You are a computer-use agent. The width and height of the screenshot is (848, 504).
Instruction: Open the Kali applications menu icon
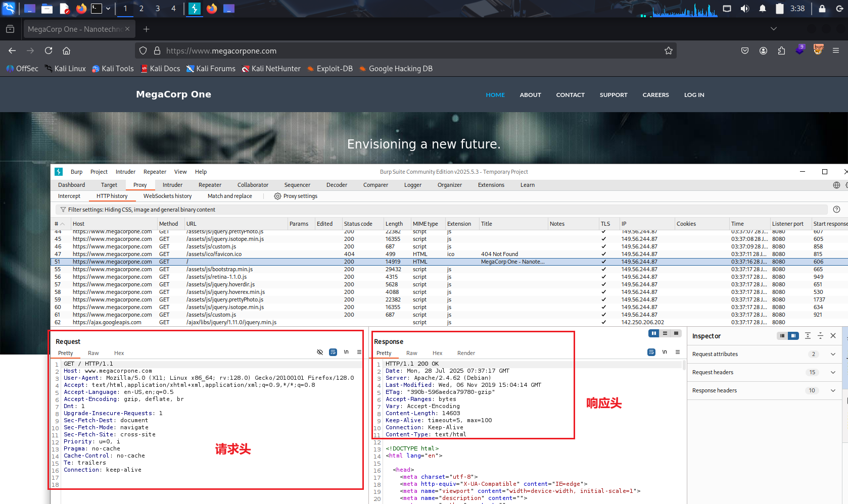coord(9,8)
